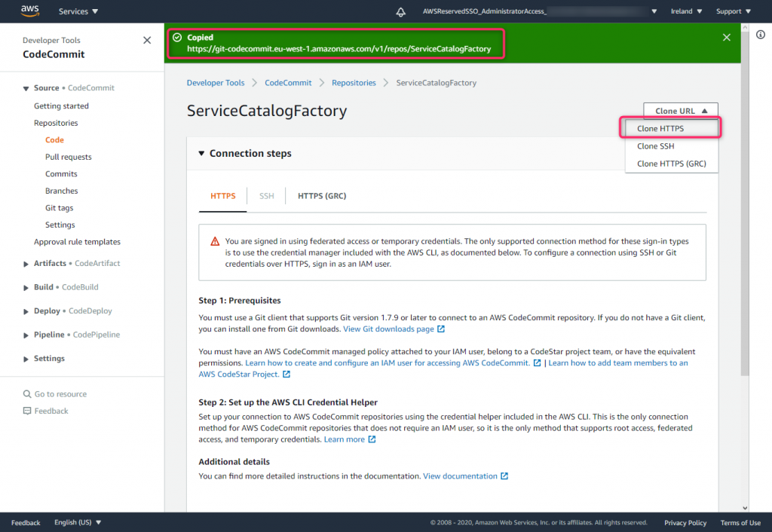The width and height of the screenshot is (772, 532).
Task: Click the scrollbar down arrow
Action: [745, 508]
